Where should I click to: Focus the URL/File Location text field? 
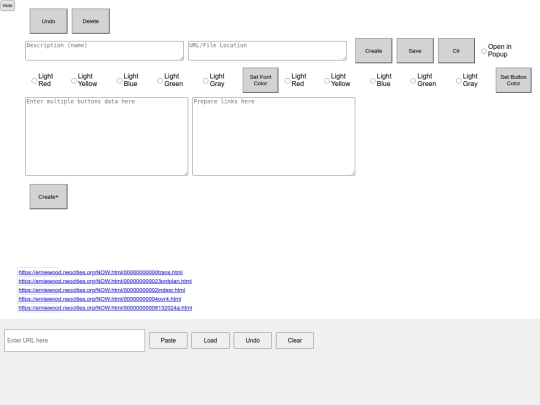click(268, 51)
